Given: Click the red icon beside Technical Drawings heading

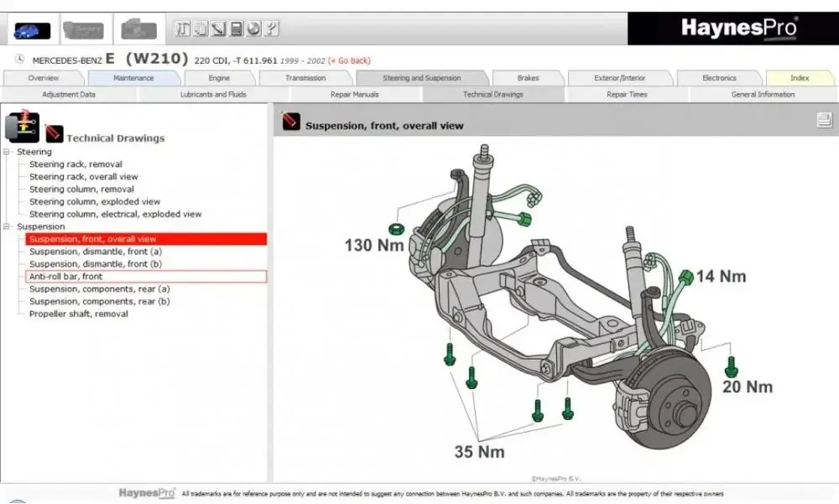Looking at the screenshot, I should tap(54, 133).
